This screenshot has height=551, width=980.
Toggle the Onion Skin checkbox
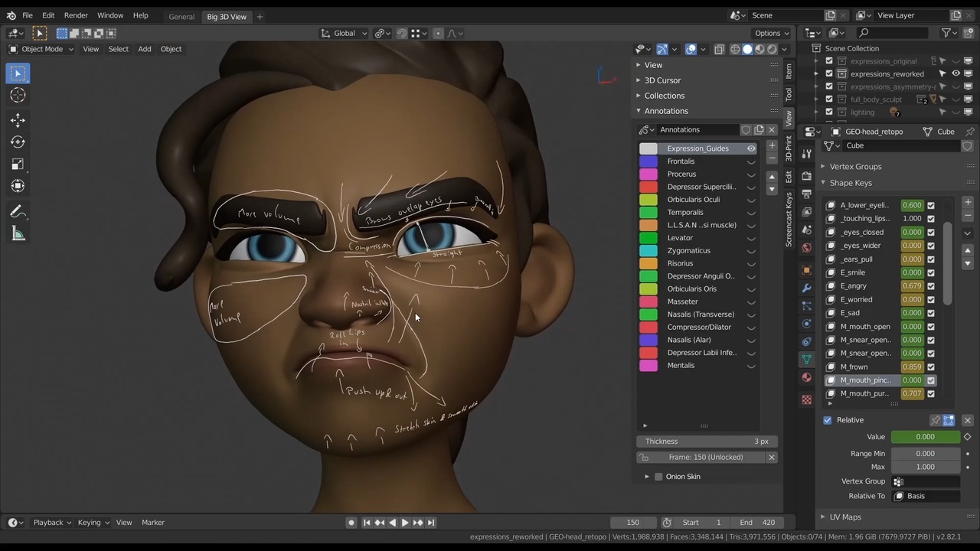tap(658, 476)
